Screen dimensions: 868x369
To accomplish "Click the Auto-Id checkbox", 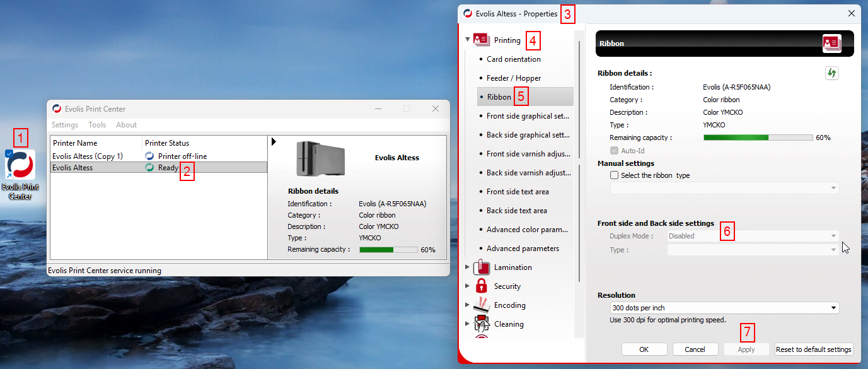I will 614,151.
